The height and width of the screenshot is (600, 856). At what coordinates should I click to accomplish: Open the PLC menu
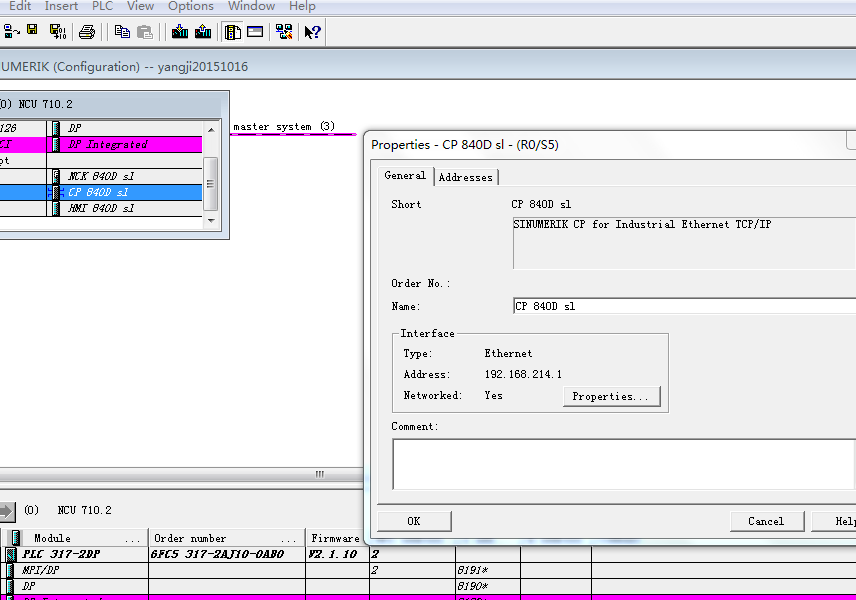point(102,6)
